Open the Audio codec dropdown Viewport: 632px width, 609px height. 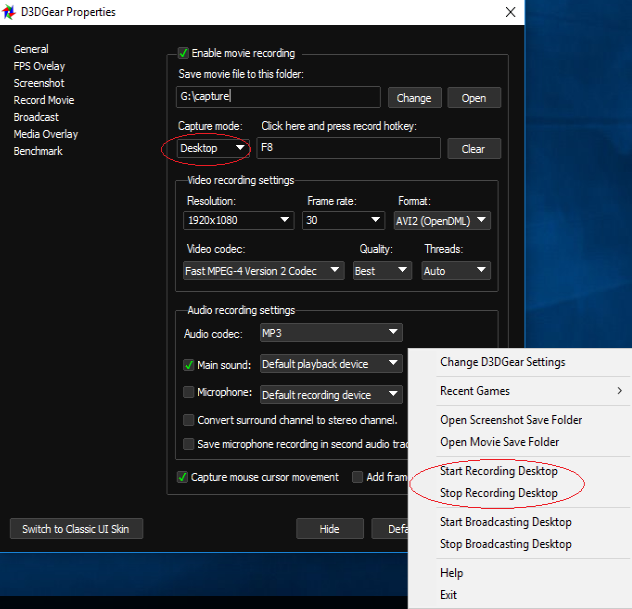pyautogui.click(x=331, y=333)
